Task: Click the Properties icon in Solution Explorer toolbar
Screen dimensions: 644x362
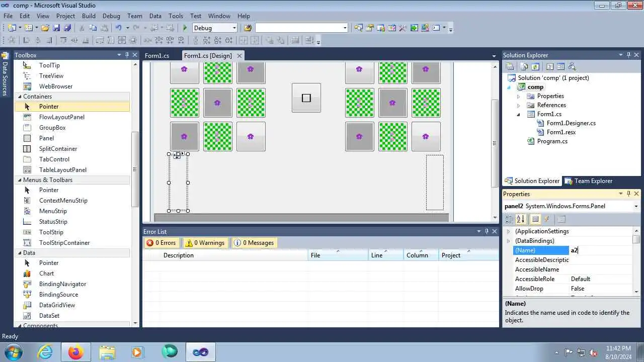Action: 510,66
